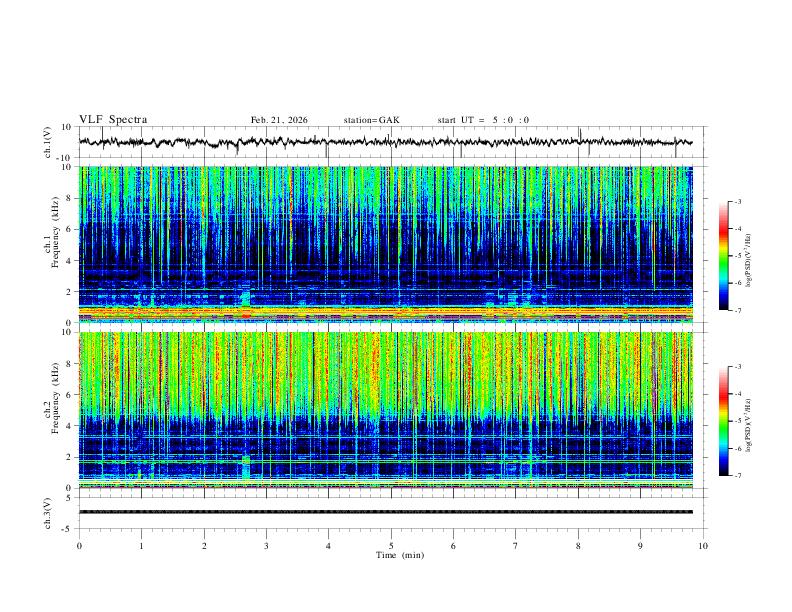Click the date text "Feb. 21, 2026"
This screenshot has height=612, width=792.
coord(279,120)
